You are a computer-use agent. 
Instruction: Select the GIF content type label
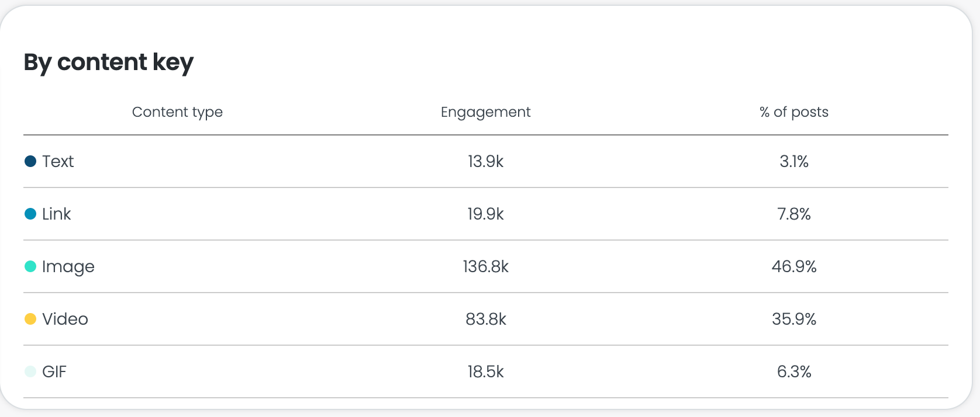pos(54,371)
